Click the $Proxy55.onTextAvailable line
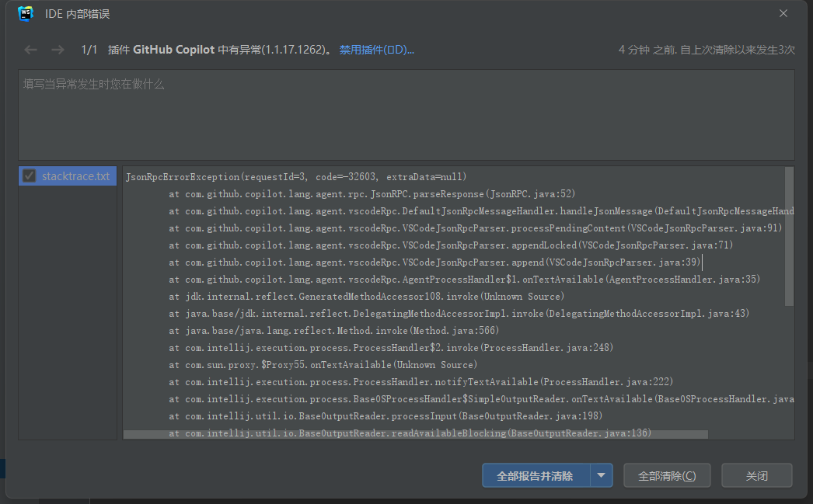 (x=323, y=365)
